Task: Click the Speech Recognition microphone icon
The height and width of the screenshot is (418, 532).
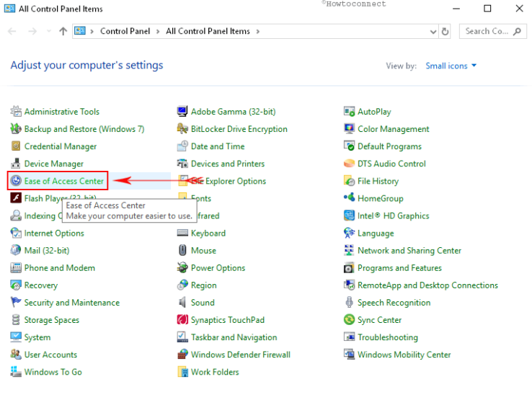Action: click(x=349, y=302)
